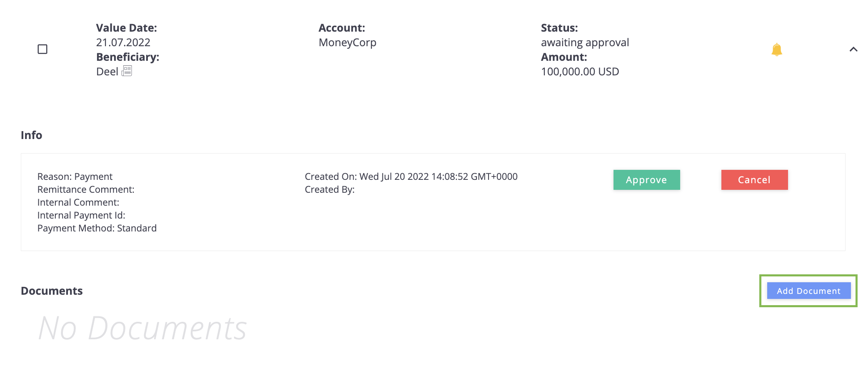Click the Remittance Comment line
The image size is (868, 368).
tap(86, 189)
